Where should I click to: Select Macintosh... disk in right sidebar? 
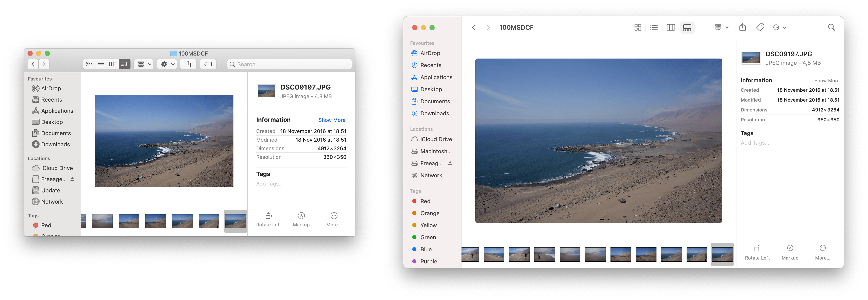pos(431,151)
